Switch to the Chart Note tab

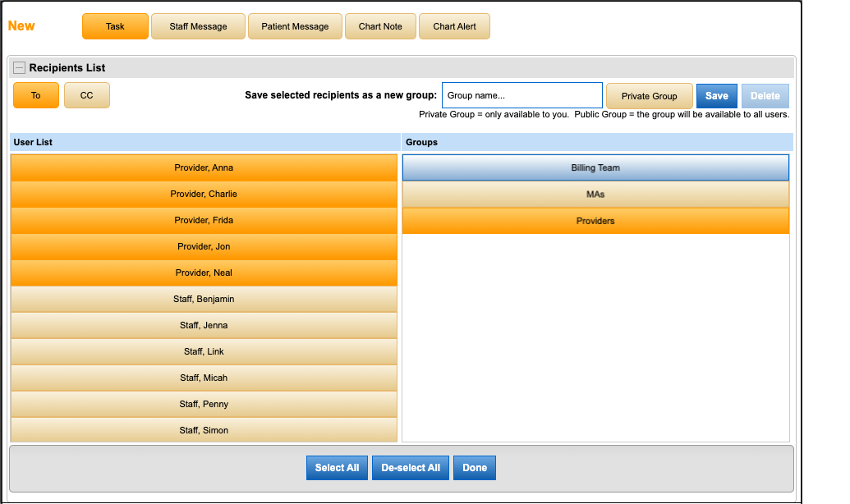380,25
